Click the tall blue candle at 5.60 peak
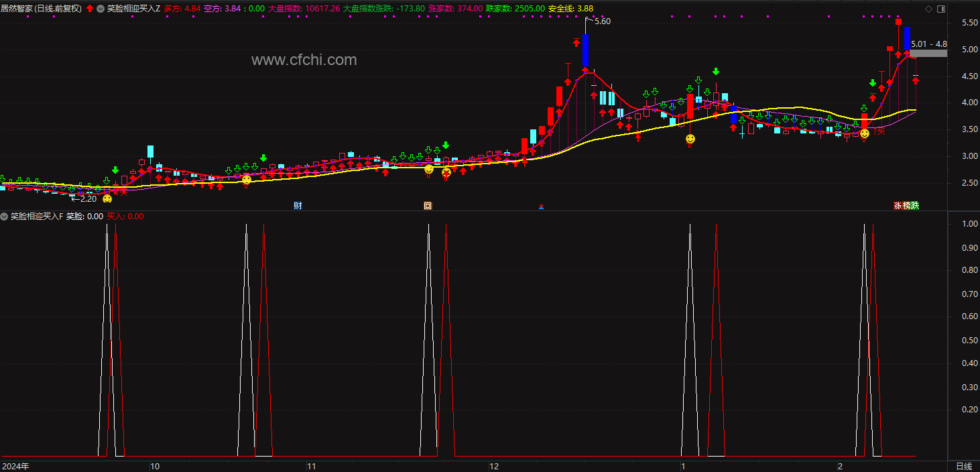This screenshot has width=980, height=472. 585,51
